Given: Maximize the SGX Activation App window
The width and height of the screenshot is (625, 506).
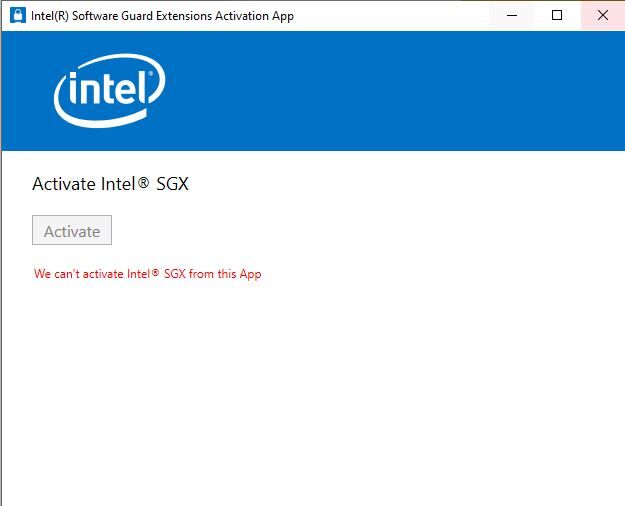Looking at the screenshot, I should (x=557, y=16).
